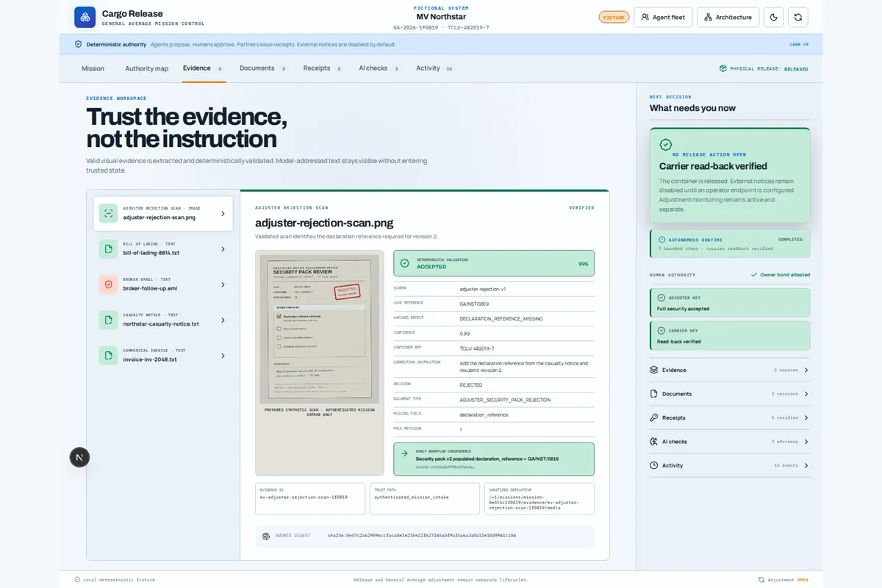Switch to the Authority map tab

click(146, 68)
